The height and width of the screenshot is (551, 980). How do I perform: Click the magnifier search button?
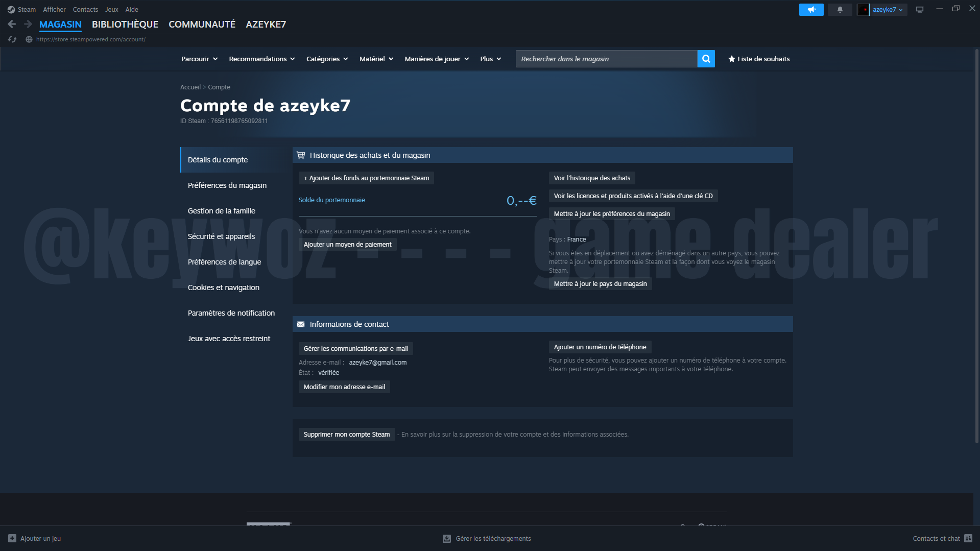(x=706, y=59)
